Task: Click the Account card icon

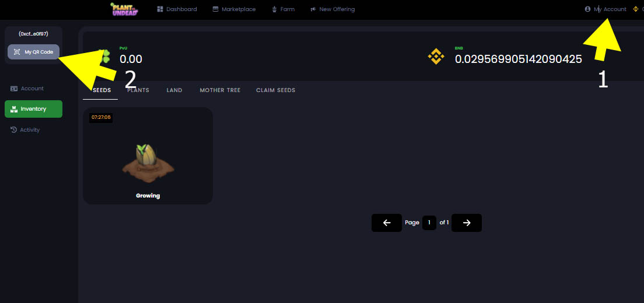Action: pos(14,89)
